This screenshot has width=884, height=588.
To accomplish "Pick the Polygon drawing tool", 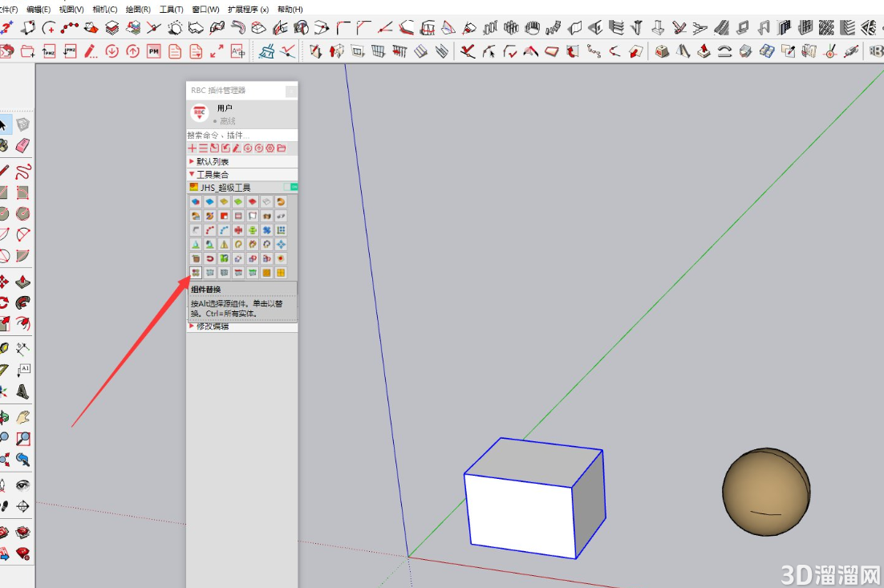I will point(22,213).
